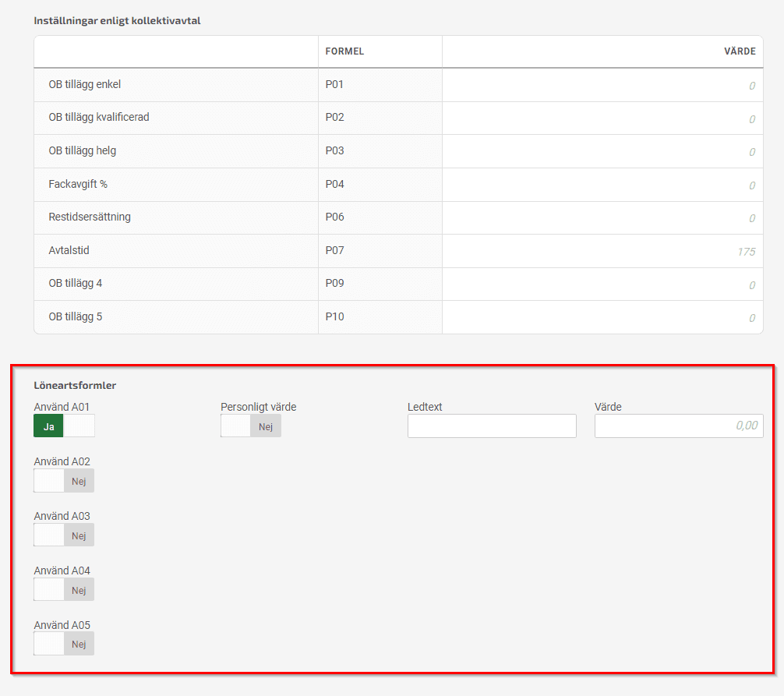The image size is (784, 696).
Task: Select the OB tillägg helg row label
Action: pyautogui.click(x=82, y=150)
